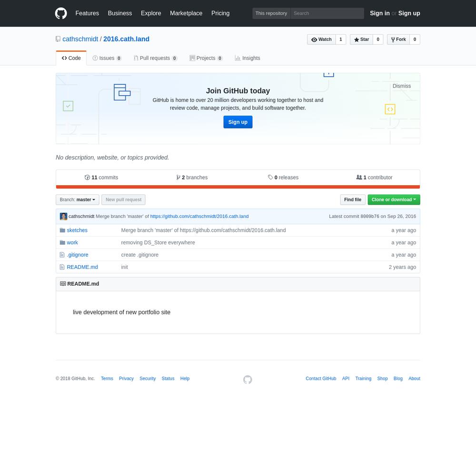The height and width of the screenshot is (476, 476).
Task: Open the Terms footer link
Action: click(107, 378)
